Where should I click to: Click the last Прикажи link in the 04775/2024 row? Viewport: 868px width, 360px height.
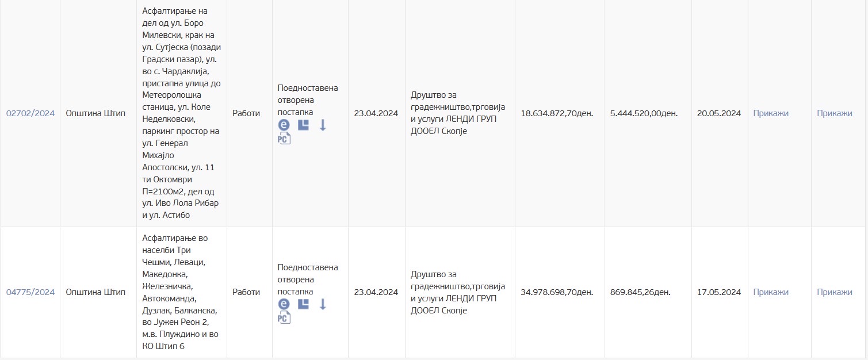(835, 292)
